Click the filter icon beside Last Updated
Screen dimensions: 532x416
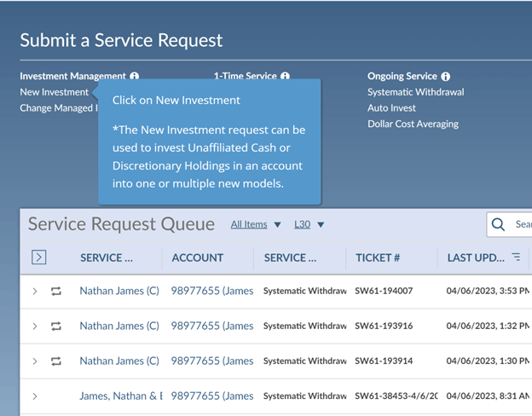(x=516, y=257)
